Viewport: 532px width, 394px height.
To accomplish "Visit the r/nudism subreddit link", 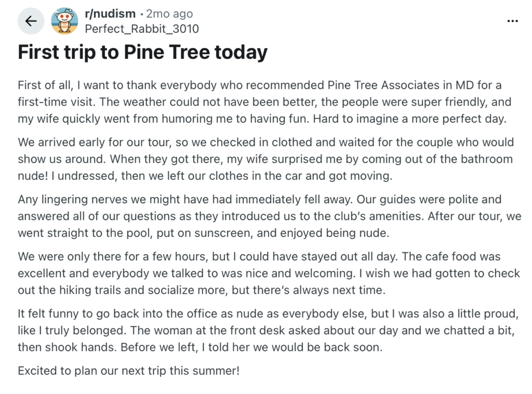I will pyautogui.click(x=110, y=14).
